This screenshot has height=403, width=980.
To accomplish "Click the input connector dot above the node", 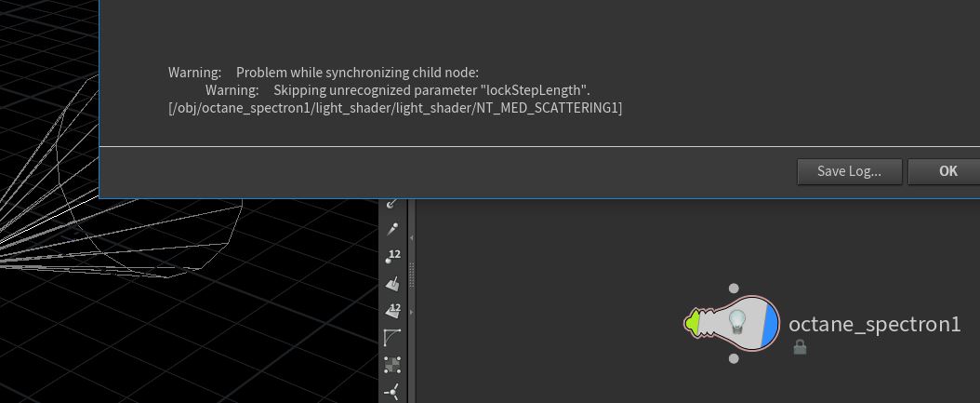I will [x=734, y=289].
